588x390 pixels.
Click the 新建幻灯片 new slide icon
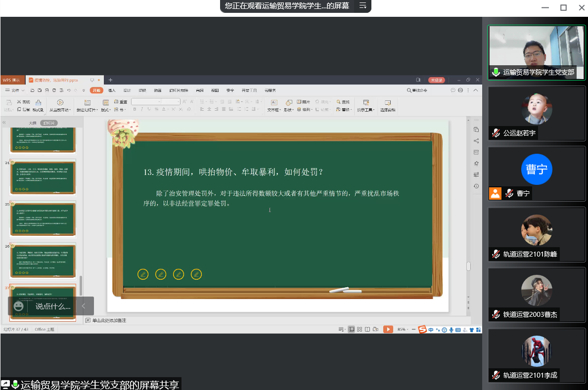point(88,102)
